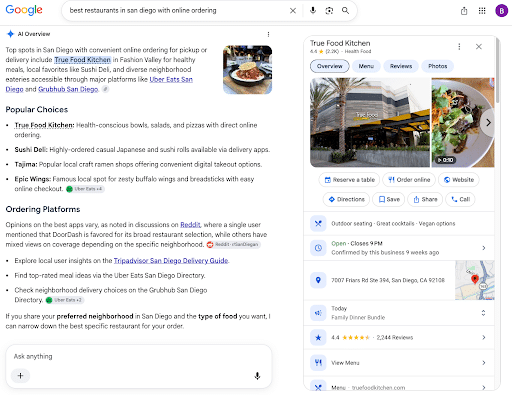This screenshot has width=512, height=395.
Task: Click the Outdoor seating Great cocktails row
Action: pyautogui.click(x=399, y=223)
